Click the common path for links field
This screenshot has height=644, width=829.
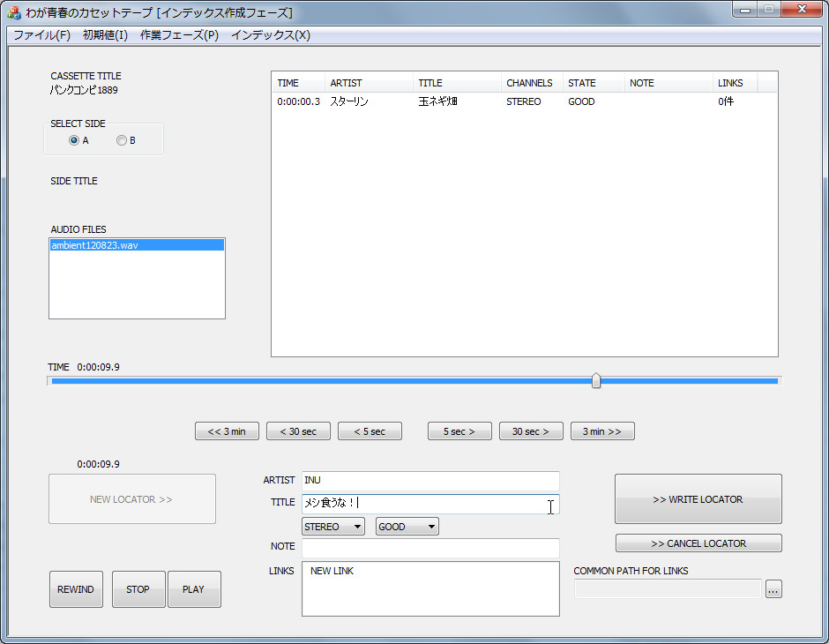pyautogui.click(x=668, y=588)
